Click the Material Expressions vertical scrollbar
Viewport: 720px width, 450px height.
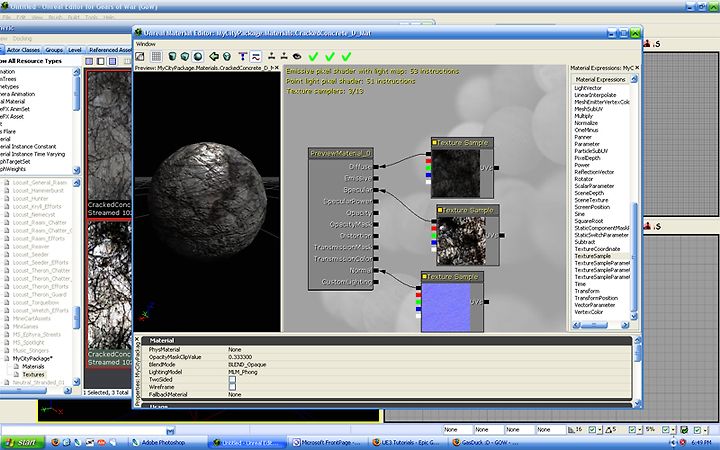[x=635, y=257]
